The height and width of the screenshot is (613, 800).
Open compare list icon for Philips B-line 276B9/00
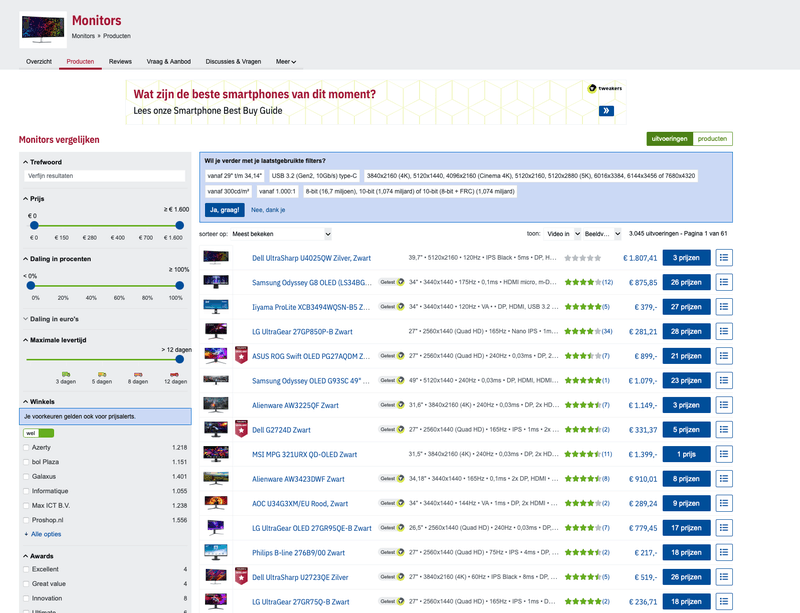[724, 552]
